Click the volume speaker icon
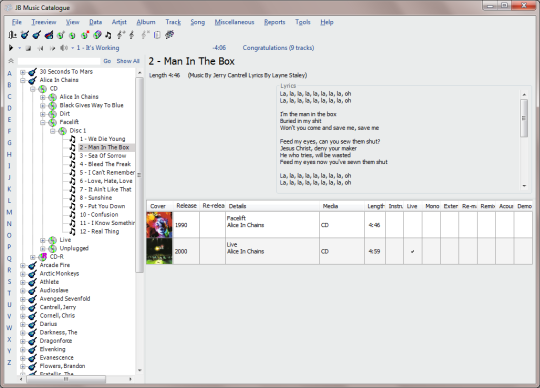Image resolution: width=540 pixels, height=388 pixels. pyautogui.click(x=64, y=48)
